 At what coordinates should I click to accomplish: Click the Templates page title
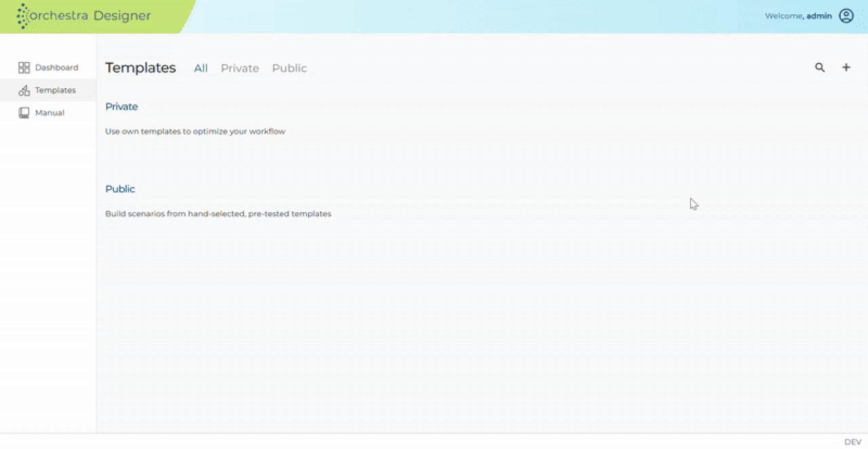[140, 68]
